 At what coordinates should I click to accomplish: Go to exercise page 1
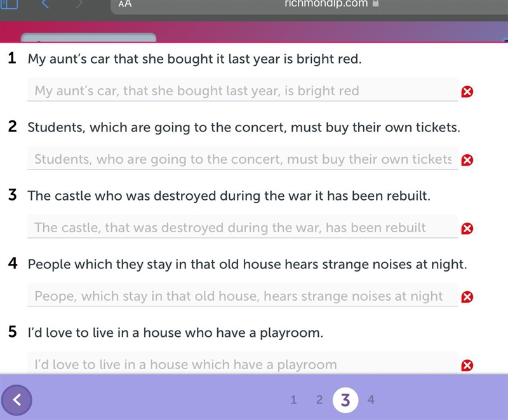tap(293, 400)
